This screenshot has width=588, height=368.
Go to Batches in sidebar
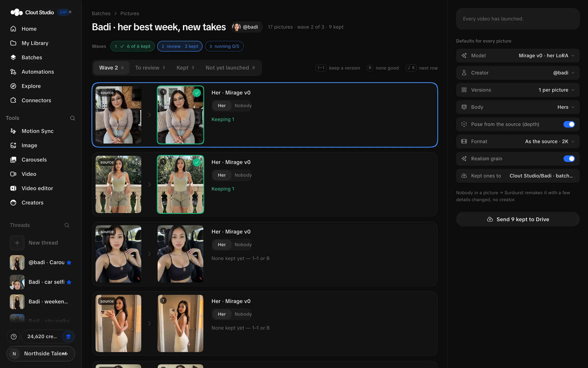pos(41,57)
